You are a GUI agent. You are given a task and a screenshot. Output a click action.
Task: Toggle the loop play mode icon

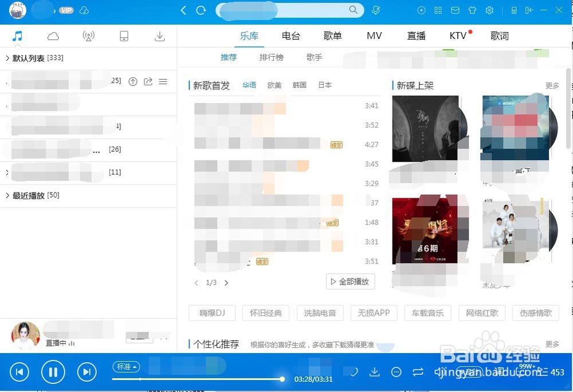[418, 372]
